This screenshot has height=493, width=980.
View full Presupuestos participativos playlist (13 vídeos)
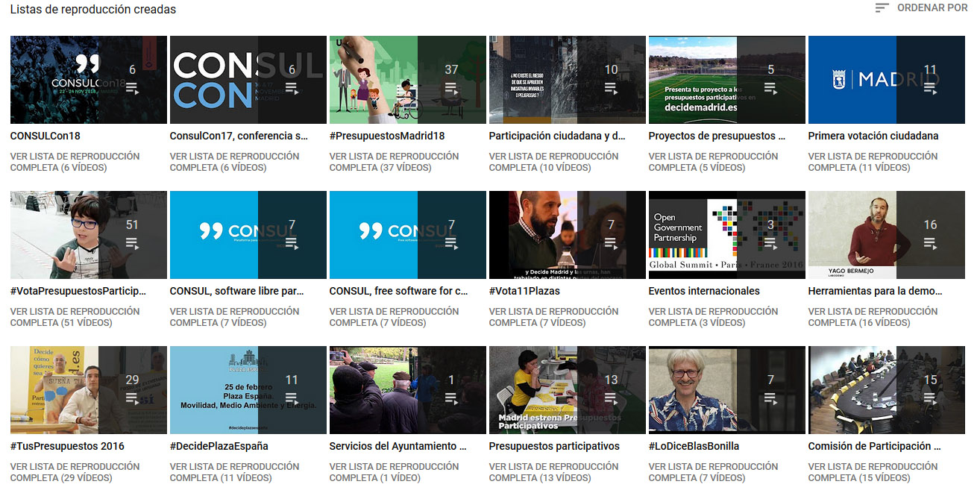point(553,472)
